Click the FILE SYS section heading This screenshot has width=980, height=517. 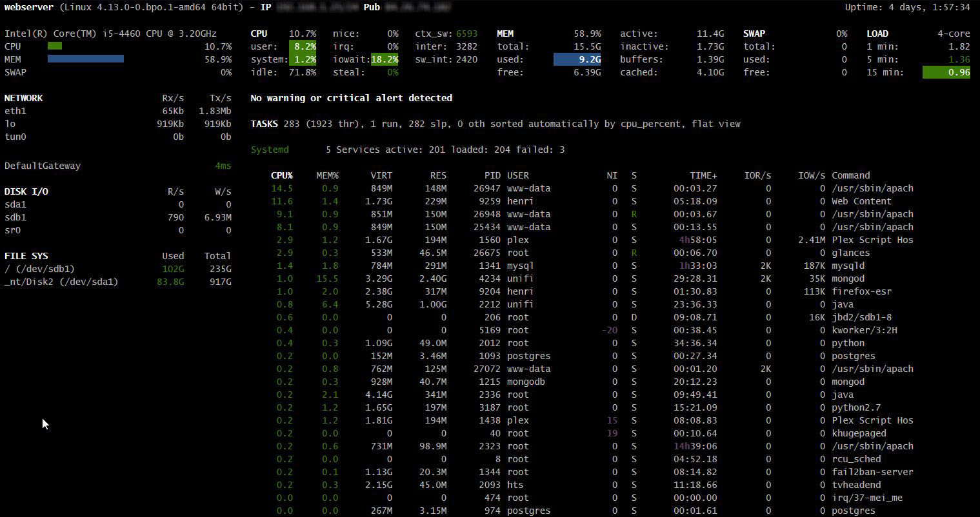pyautogui.click(x=26, y=256)
